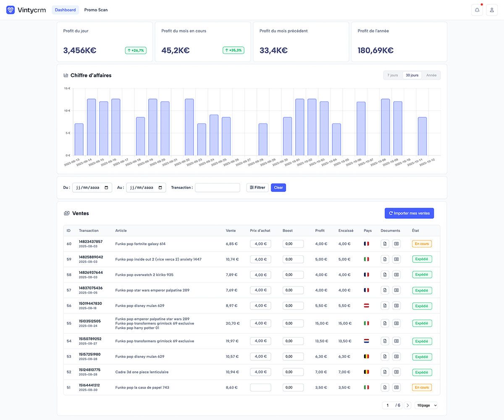Select the 30 jours chart range
The width and height of the screenshot is (504, 420).
pos(412,75)
